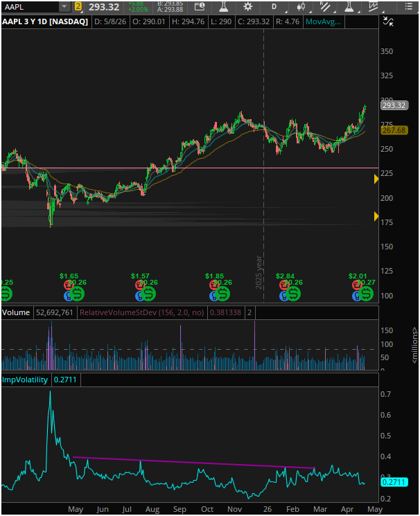420x516 pixels.
Task: Click the 293.32 price bubble on axis
Action: [394, 105]
